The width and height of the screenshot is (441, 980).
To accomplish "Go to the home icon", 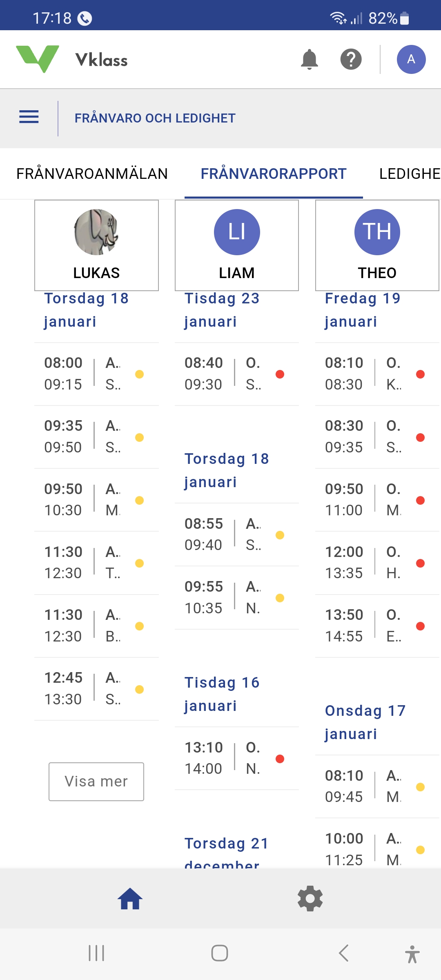I will (130, 899).
